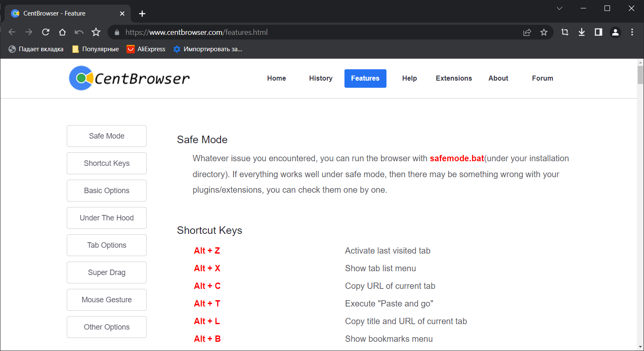This screenshot has width=644, height=351.
Task: Click the toolbar bookmark star left of address bar
Action: coord(96,32)
